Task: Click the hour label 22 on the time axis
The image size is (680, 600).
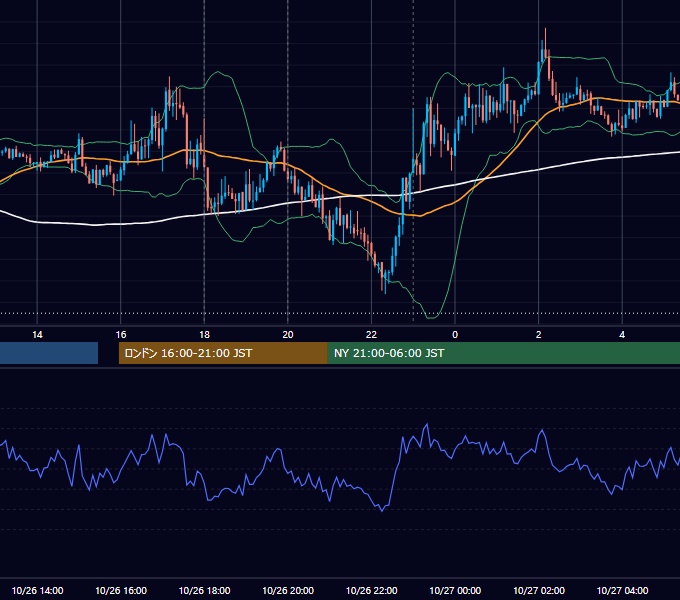Action: (372, 335)
